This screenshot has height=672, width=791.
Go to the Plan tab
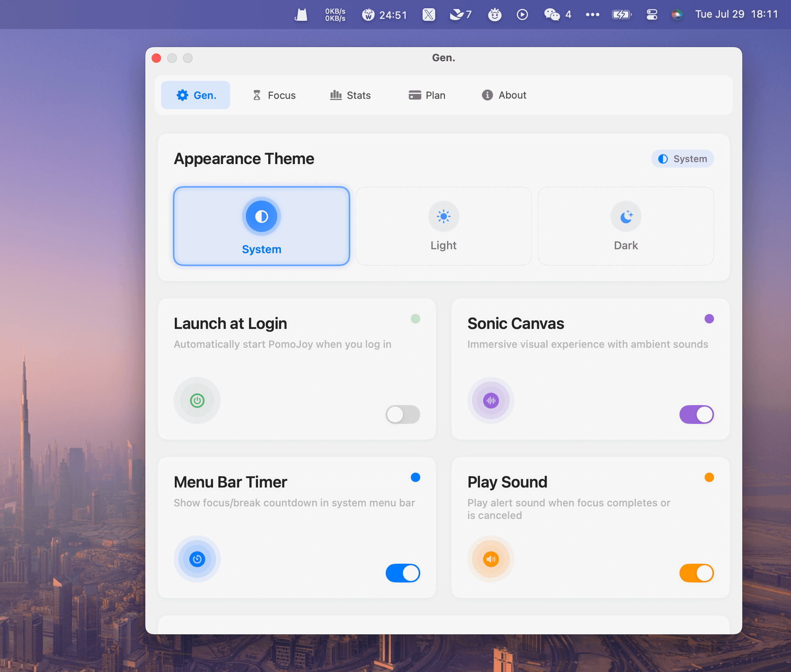(427, 95)
